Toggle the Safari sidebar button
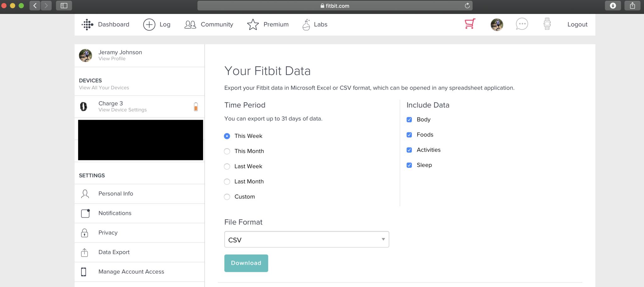Image resolution: width=644 pixels, height=287 pixels. (64, 5)
